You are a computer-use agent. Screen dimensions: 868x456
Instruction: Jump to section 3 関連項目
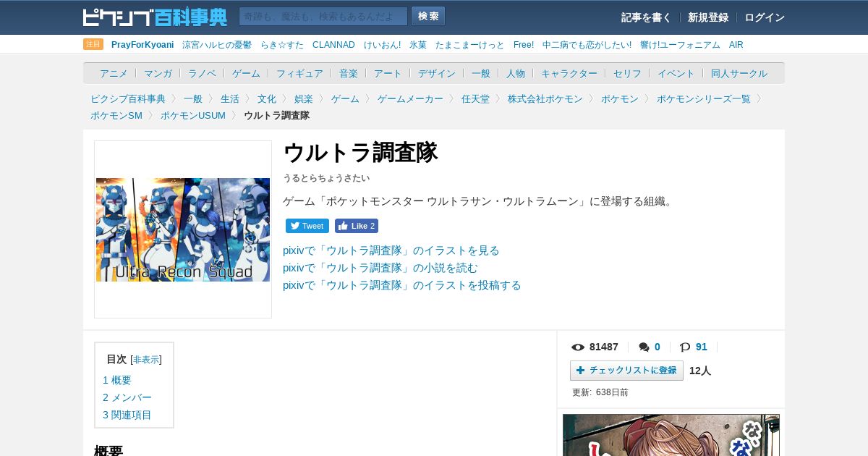[127, 415]
